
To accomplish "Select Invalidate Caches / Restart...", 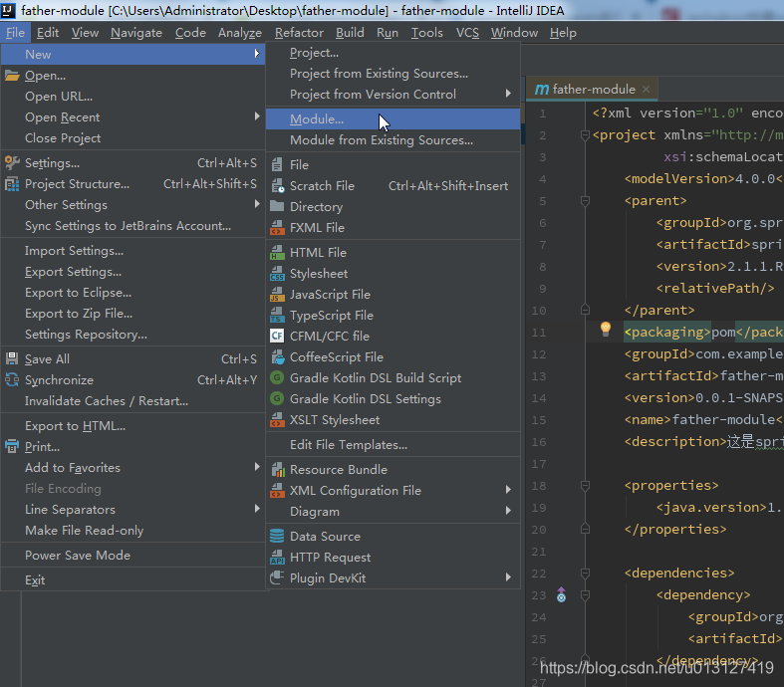I will coord(133,400).
